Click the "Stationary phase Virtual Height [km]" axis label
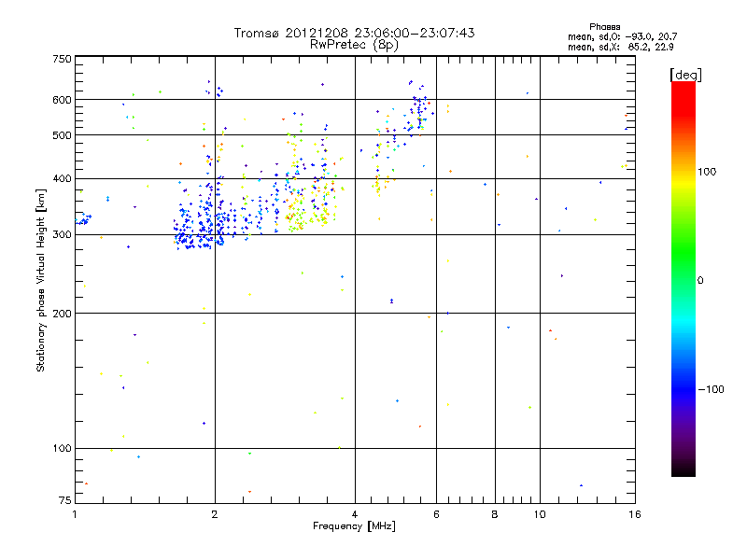747x560 pixels. 41,280
